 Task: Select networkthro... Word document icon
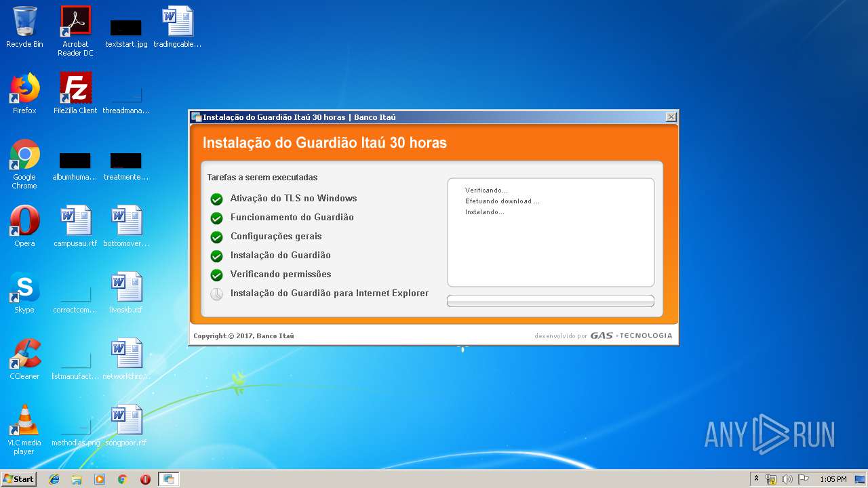[x=126, y=359]
